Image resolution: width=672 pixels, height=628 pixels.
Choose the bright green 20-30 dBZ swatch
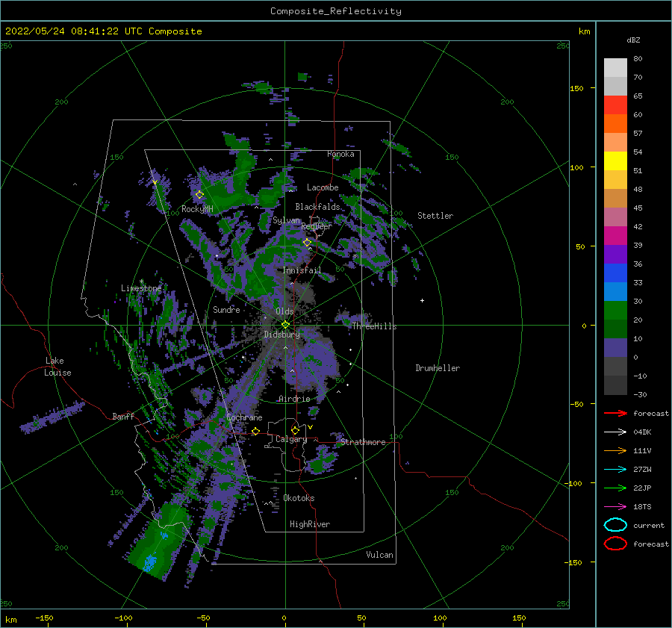(x=615, y=311)
